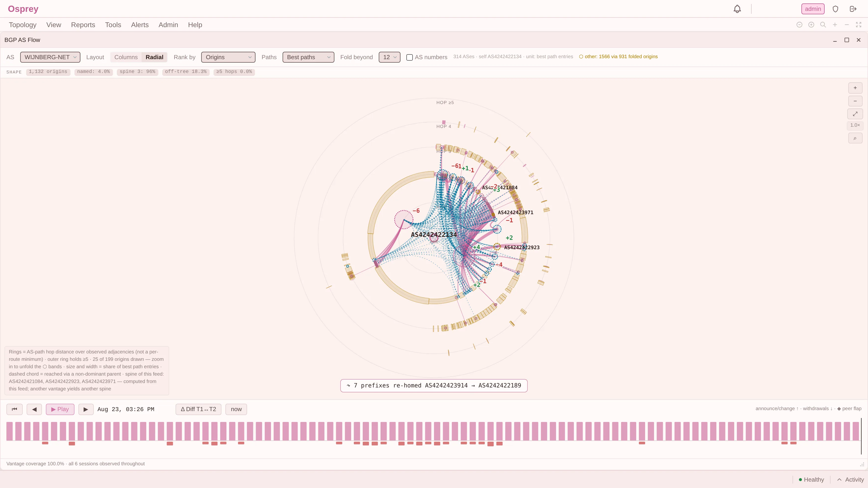Click the plain minus icon in menu bar
The image size is (868, 488).
(x=847, y=25)
